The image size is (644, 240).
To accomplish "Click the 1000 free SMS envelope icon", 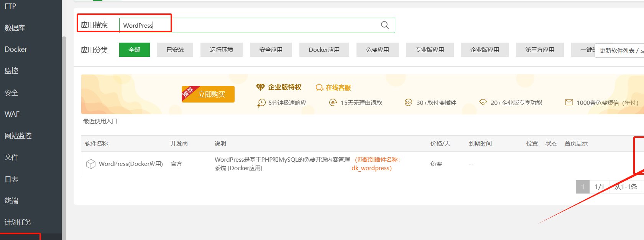I will click(x=569, y=102).
